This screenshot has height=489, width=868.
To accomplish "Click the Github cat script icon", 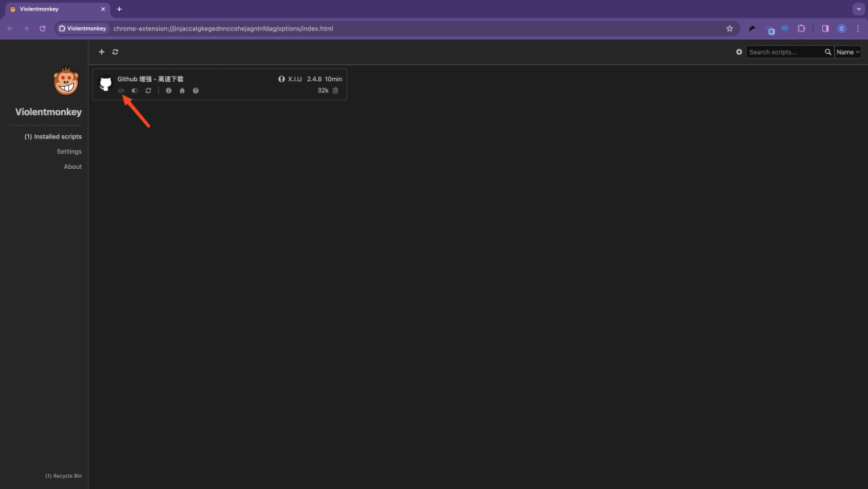I will [x=106, y=84].
